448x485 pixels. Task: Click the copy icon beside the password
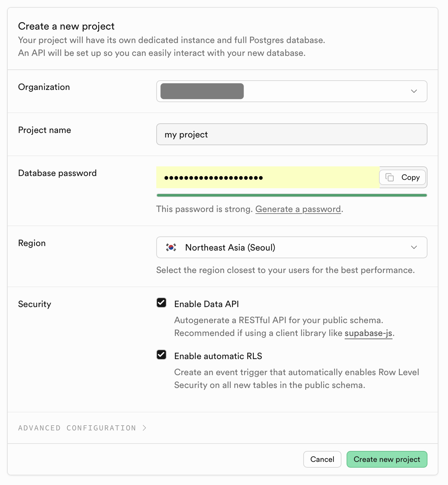pyautogui.click(x=390, y=177)
